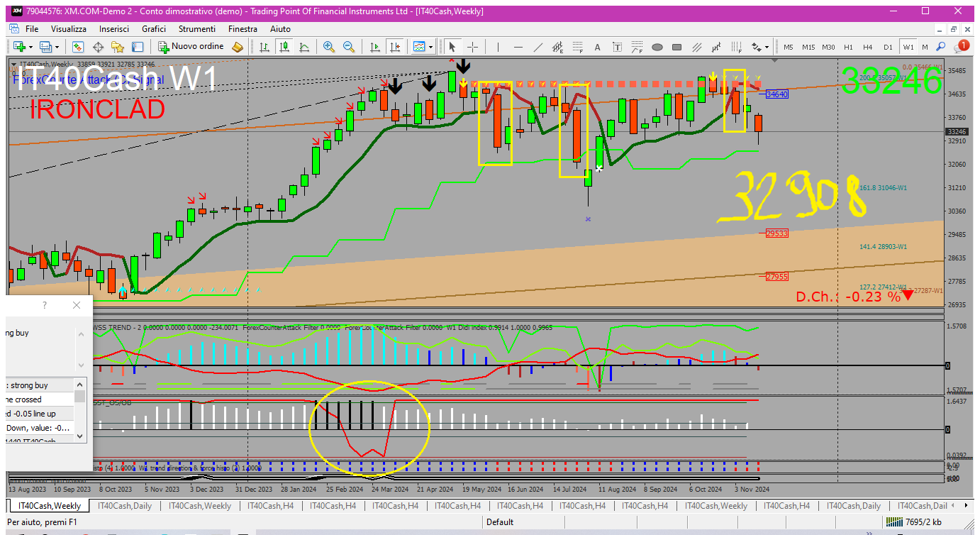Click the 29533 price level label
The height and width of the screenshot is (535, 980).
777,233
